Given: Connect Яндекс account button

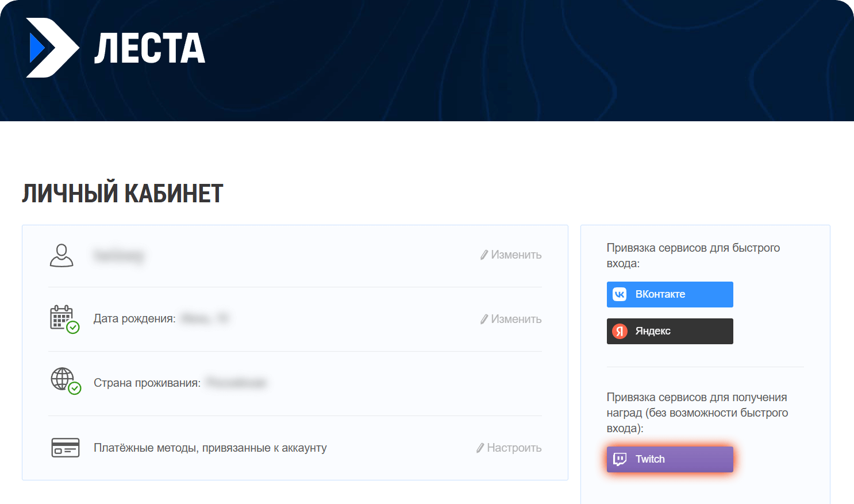Looking at the screenshot, I should pos(670,331).
